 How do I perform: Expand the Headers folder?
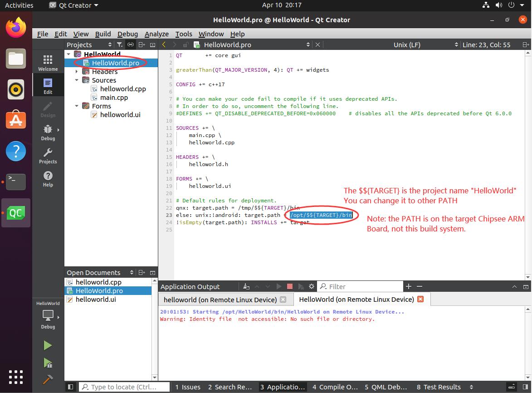77,71
